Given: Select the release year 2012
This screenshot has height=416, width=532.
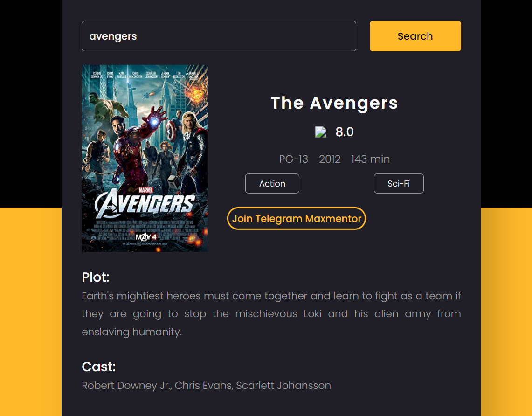Looking at the screenshot, I should pos(330,159).
